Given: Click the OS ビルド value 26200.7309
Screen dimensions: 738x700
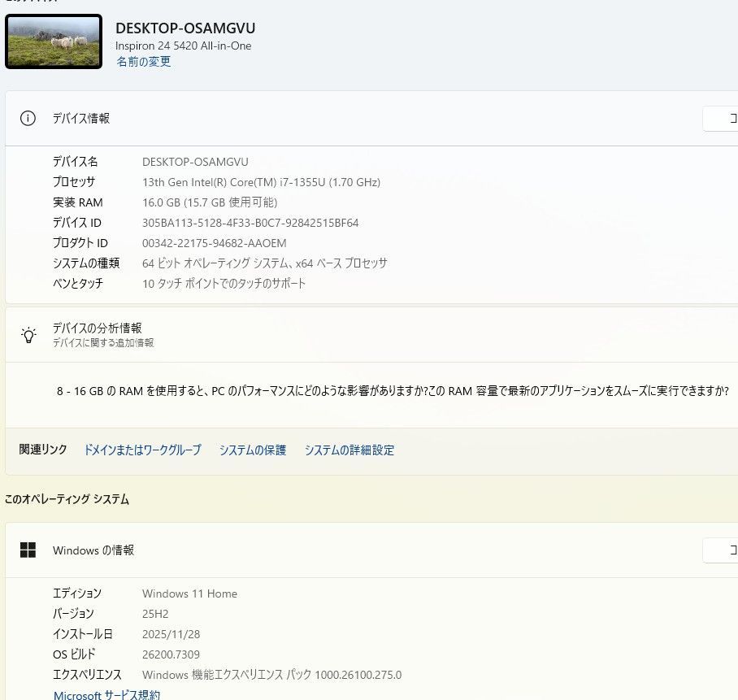Looking at the screenshot, I should 171,654.
